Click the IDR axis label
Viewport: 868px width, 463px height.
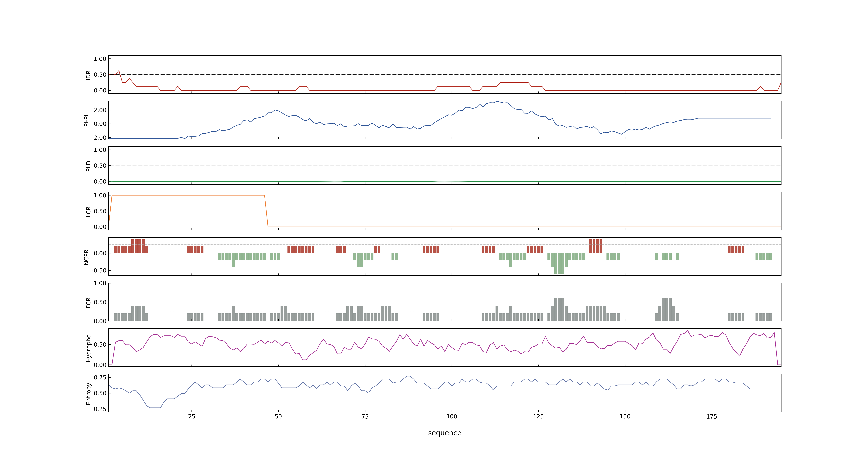(89, 75)
